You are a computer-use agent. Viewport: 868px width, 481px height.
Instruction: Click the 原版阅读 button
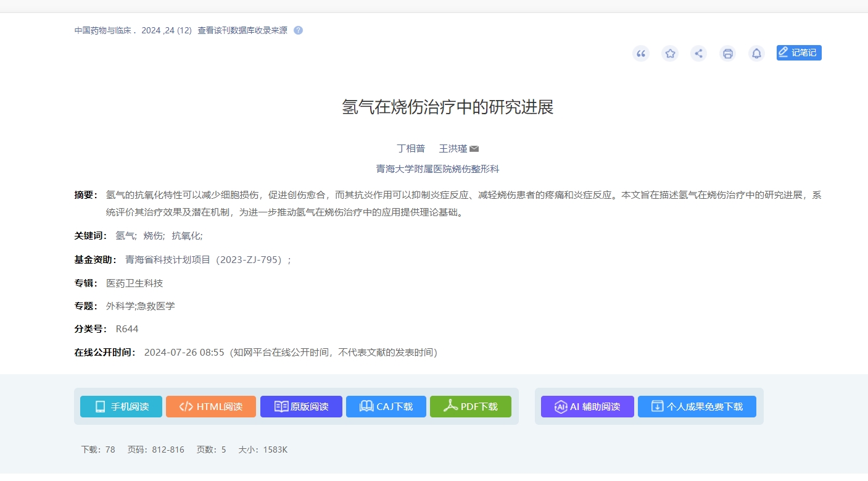(301, 406)
